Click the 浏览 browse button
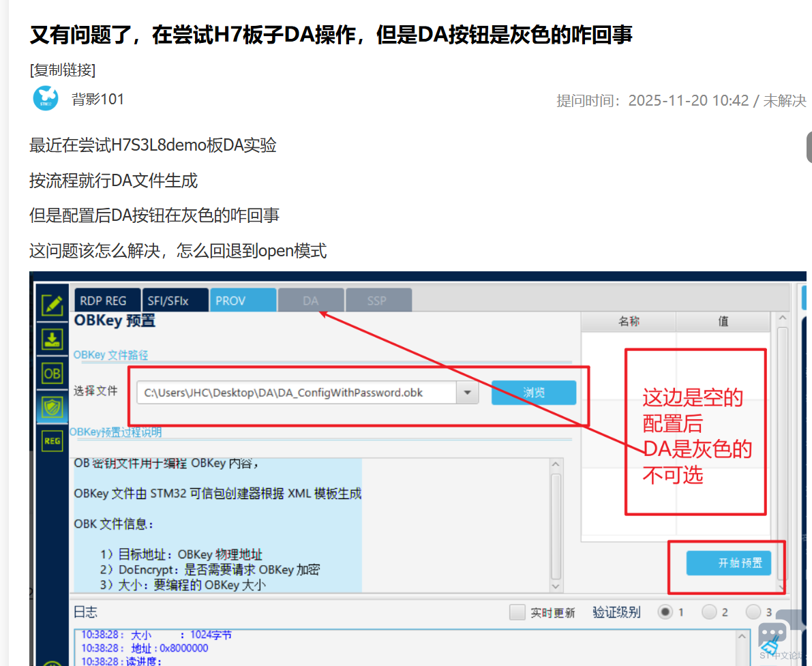Screen dimensions: 812x666 (534, 393)
